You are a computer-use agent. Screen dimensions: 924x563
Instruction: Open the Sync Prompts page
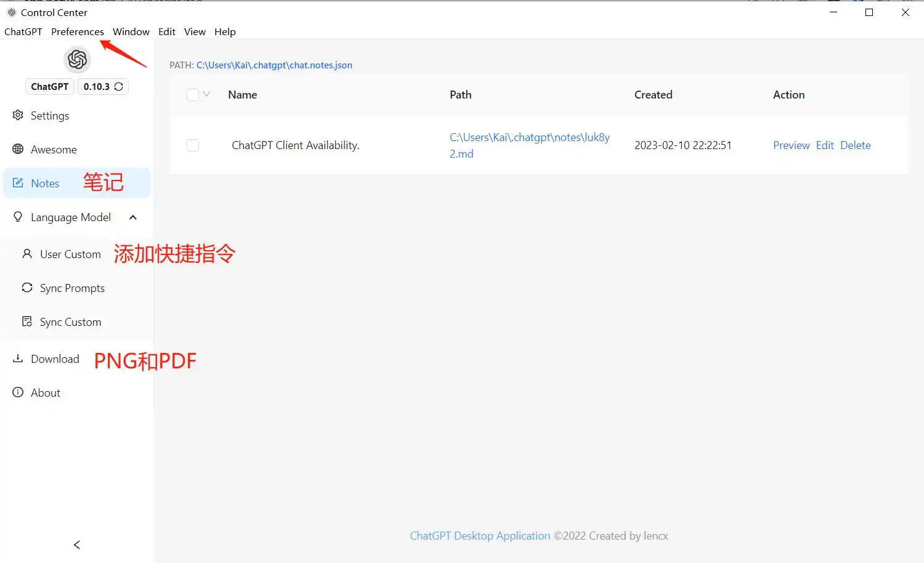[77, 288]
